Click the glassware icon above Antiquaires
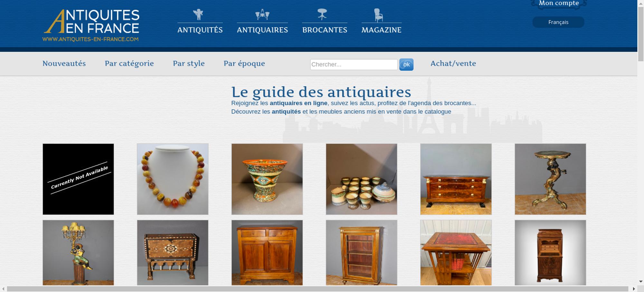 pyautogui.click(x=262, y=14)
